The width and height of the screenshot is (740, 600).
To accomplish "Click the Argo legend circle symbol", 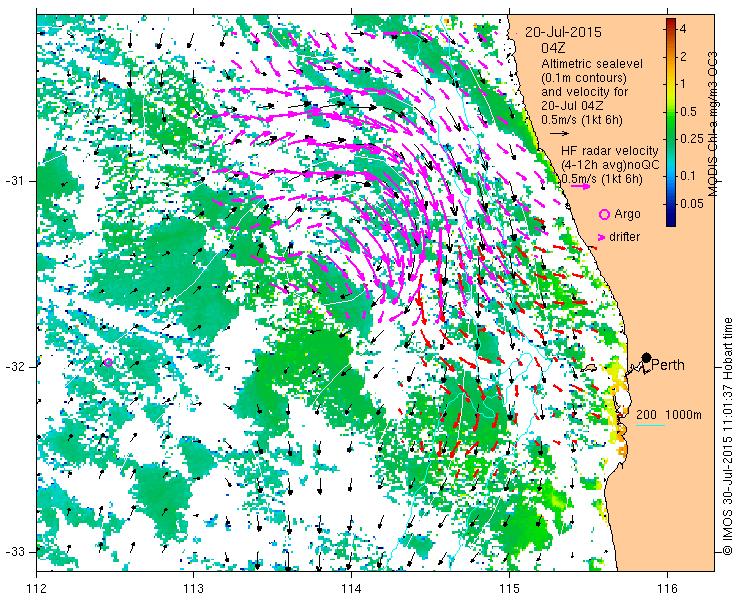I will pyautogui.click(x=604, y=214).
